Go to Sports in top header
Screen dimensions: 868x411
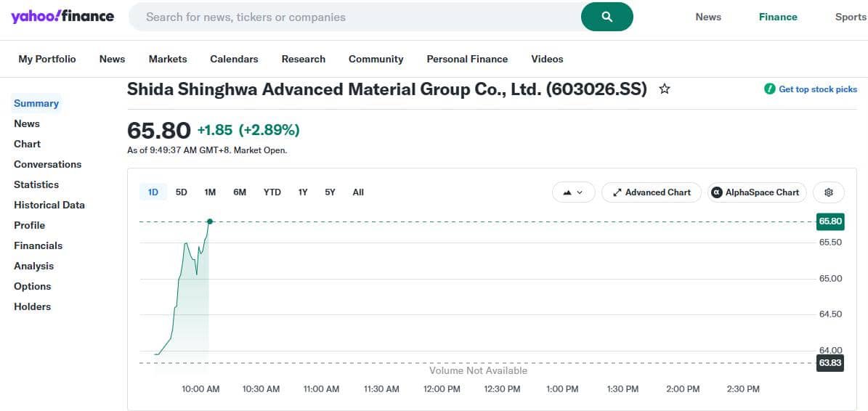[x=851, y=17]
